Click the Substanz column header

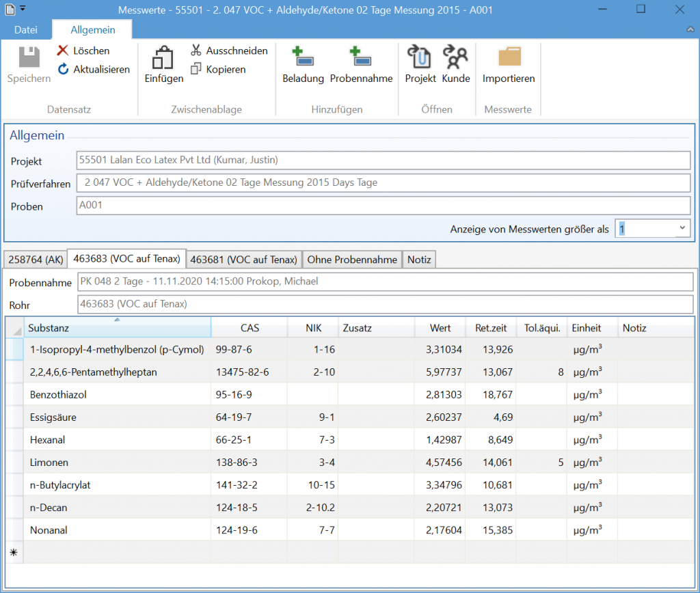click(116, 328)
